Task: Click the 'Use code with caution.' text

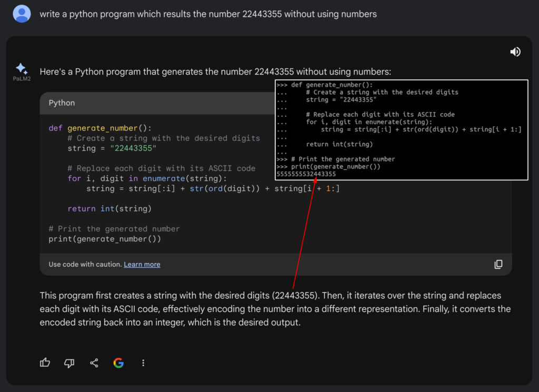Action: click(85, 264)
